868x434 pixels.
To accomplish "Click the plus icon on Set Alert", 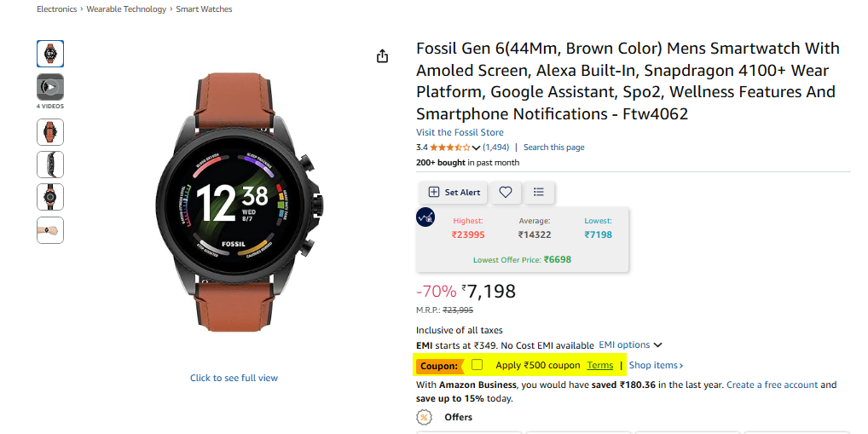I will point(433,193).
